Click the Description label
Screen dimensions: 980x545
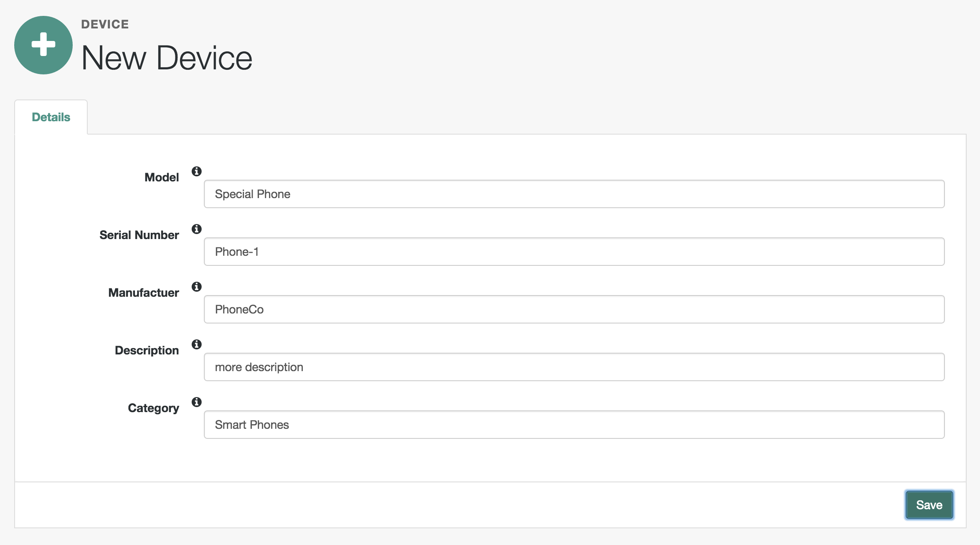[x=147, y=350]
